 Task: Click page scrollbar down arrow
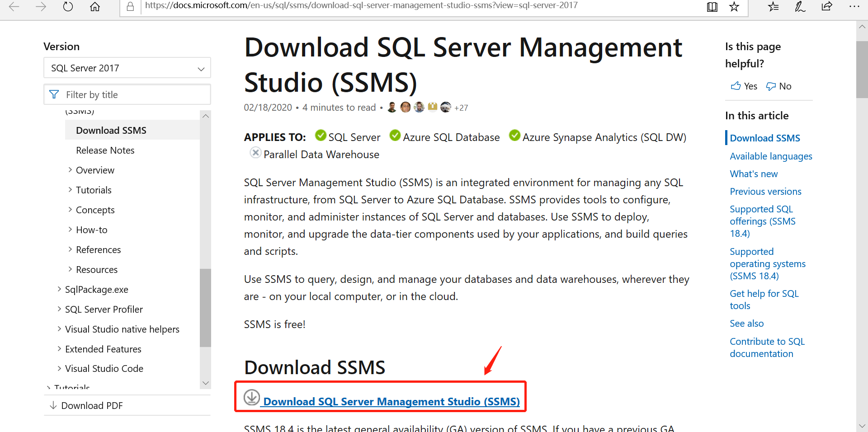coord(862,426)
